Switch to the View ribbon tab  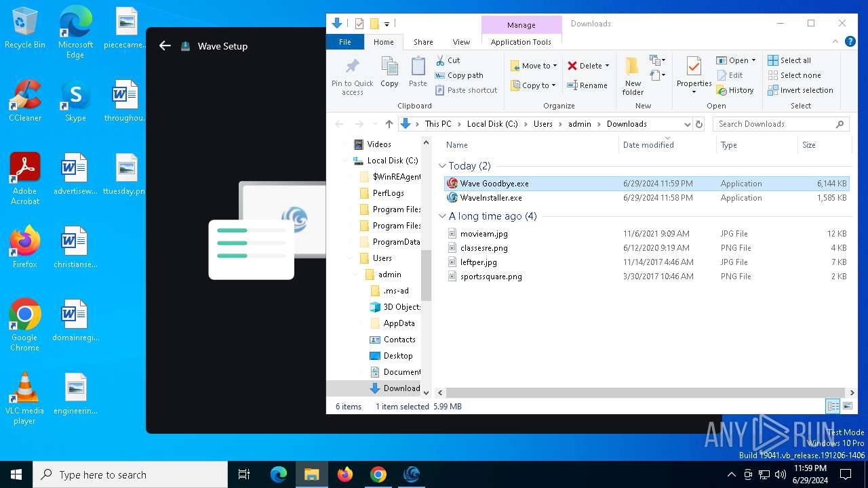pyautogui.click(x=461, y=42)
